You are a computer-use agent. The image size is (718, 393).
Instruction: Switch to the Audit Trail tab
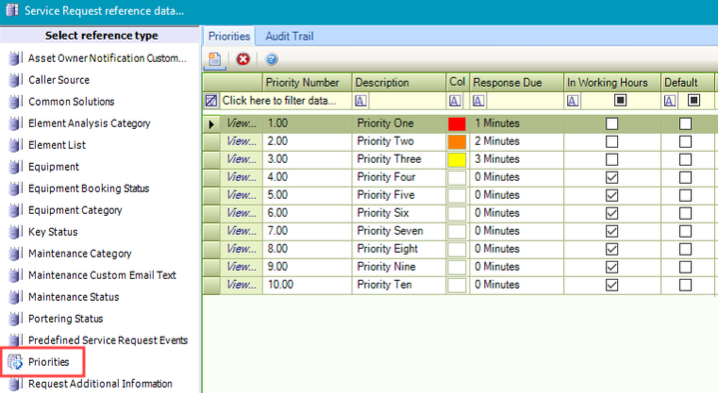(289, 36)
